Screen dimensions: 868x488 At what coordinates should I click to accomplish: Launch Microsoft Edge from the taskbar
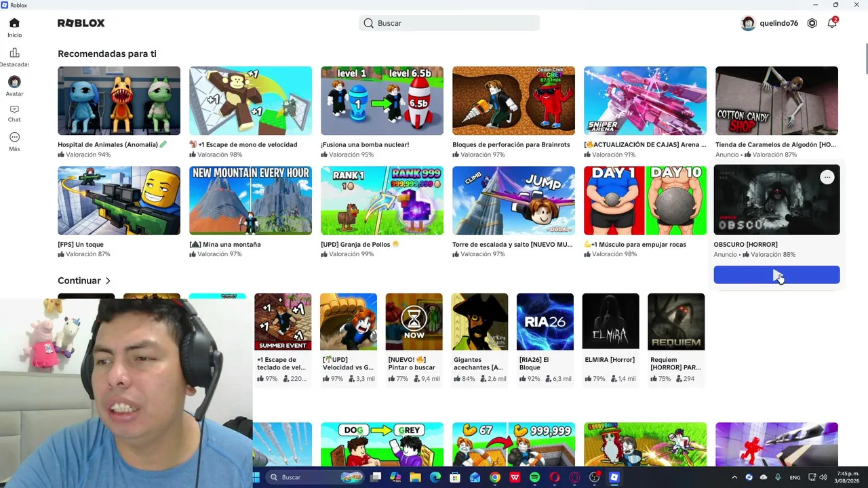click(x=435, y=477)
